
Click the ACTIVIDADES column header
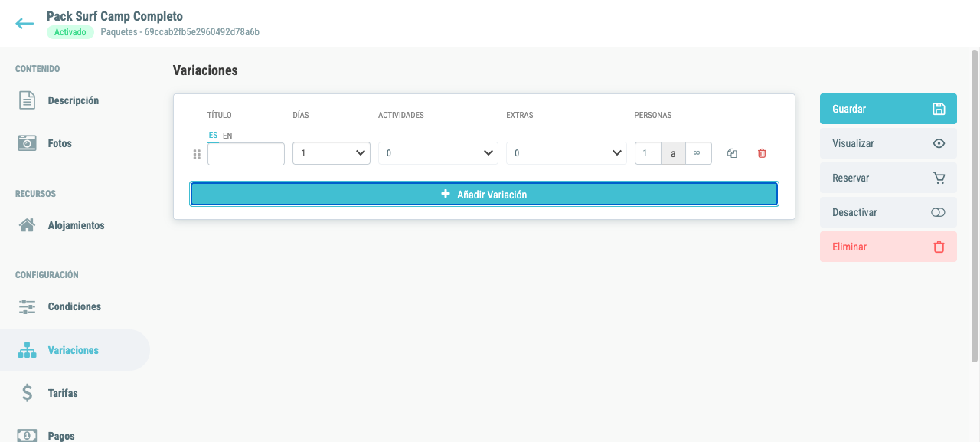pos(401,115)
